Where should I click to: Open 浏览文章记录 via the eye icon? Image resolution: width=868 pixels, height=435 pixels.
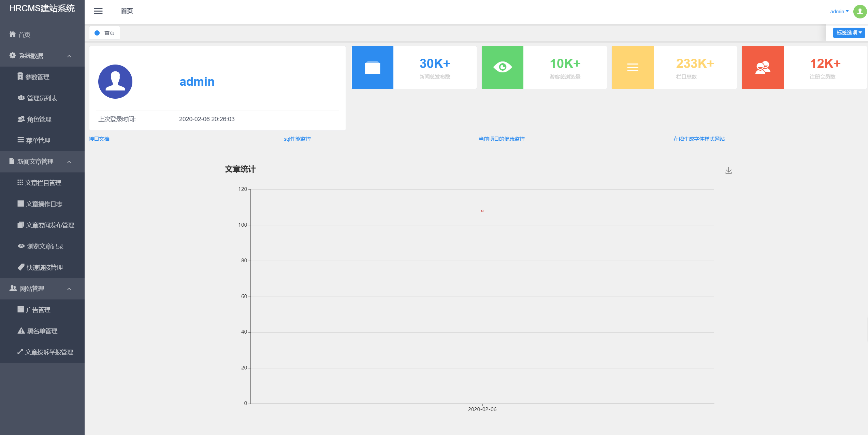pos(21,246)
